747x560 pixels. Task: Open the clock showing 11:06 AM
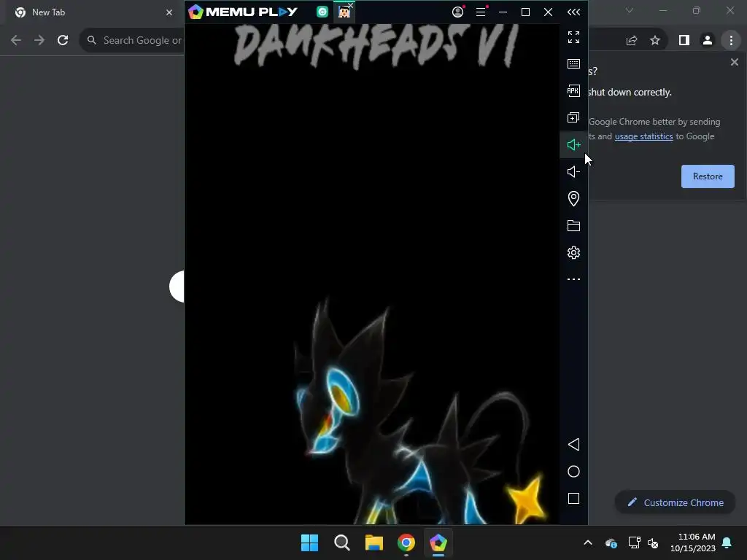(x=693, y=542)
